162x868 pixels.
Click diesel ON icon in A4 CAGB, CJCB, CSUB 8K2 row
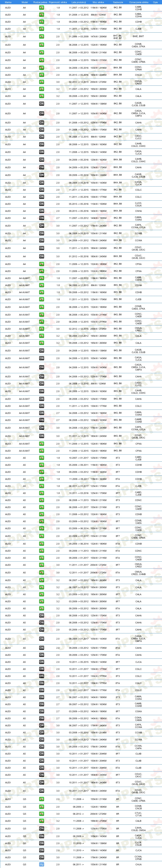tap(41, 104)
